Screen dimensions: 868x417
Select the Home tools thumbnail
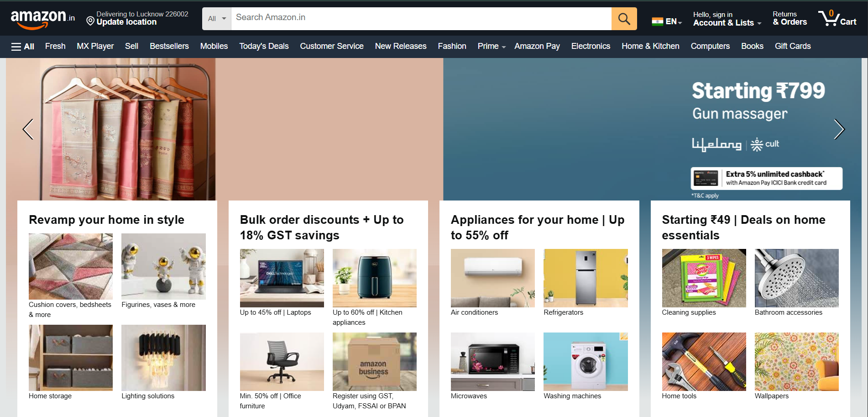point(704,362)
